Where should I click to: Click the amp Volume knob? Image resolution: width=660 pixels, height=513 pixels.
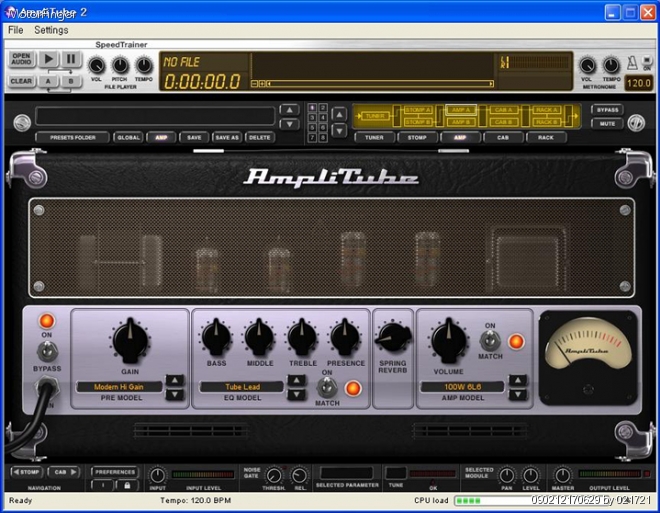(x=448, y=340)
